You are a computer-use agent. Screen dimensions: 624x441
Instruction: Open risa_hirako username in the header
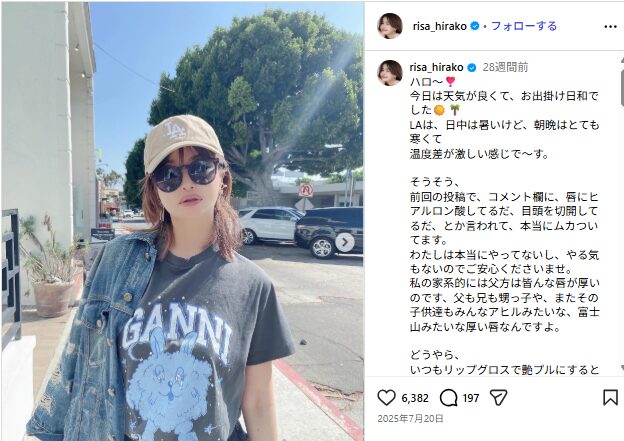coord(439,26)
